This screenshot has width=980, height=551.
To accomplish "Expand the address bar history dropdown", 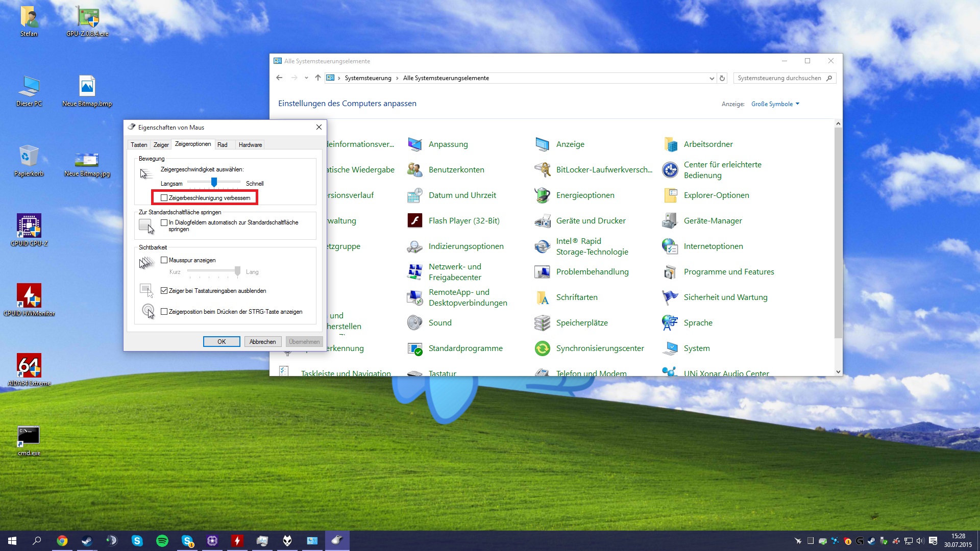I will (x=712, y=79).
